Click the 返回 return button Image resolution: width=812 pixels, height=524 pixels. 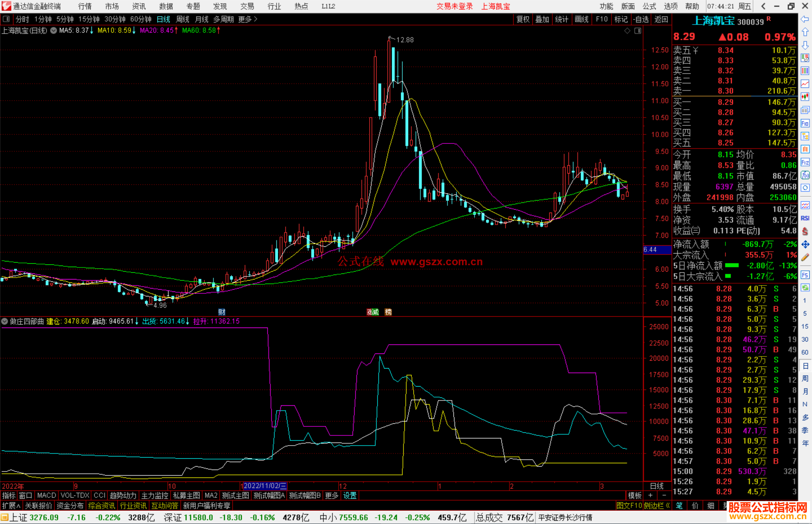(661, 19)
